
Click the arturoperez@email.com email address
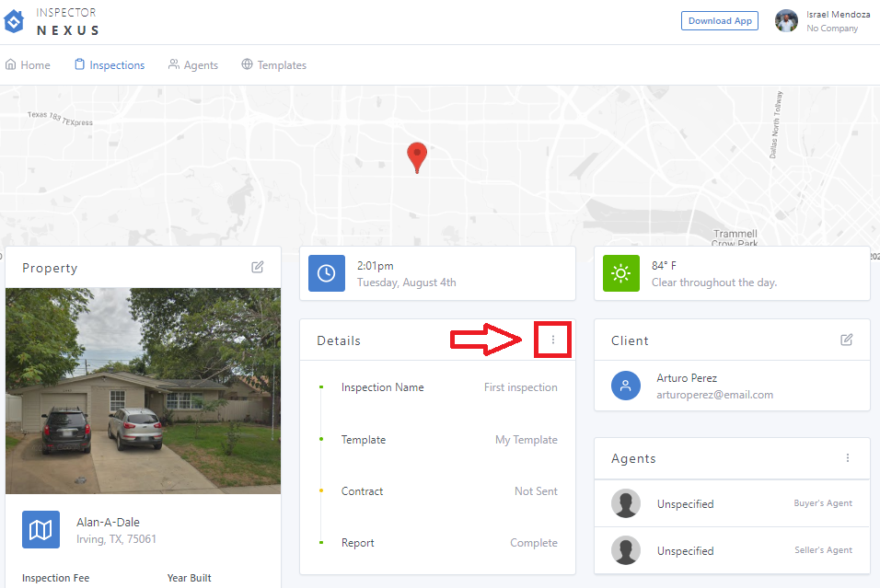(714, 395)
